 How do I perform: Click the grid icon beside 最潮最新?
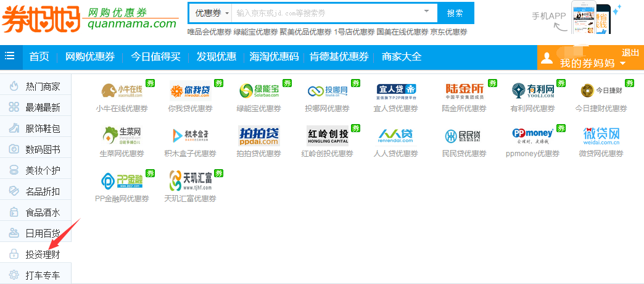(x=14, y=107)
